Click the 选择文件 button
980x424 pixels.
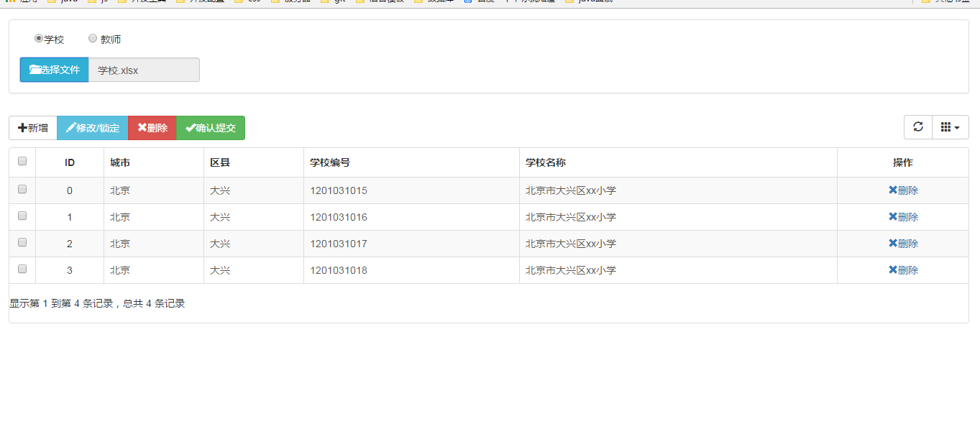pyautogui.click(x=54, y=70)
